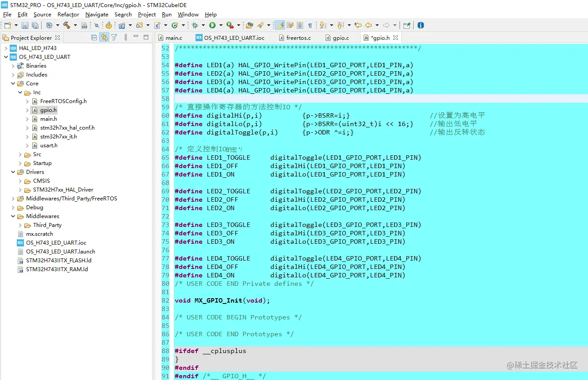
Task: Select the OS_H743_LED_UART.launch file
Action: [x=61, y=252]
